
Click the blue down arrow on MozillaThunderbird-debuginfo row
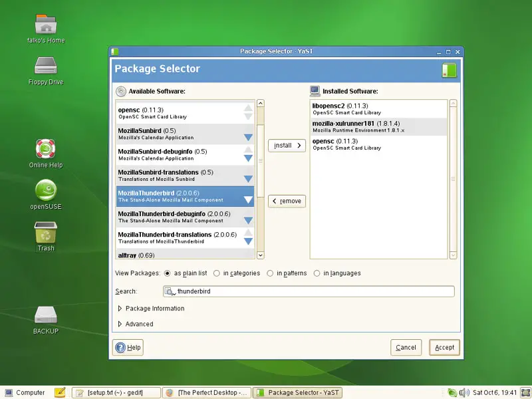click(x=248, y=221)
